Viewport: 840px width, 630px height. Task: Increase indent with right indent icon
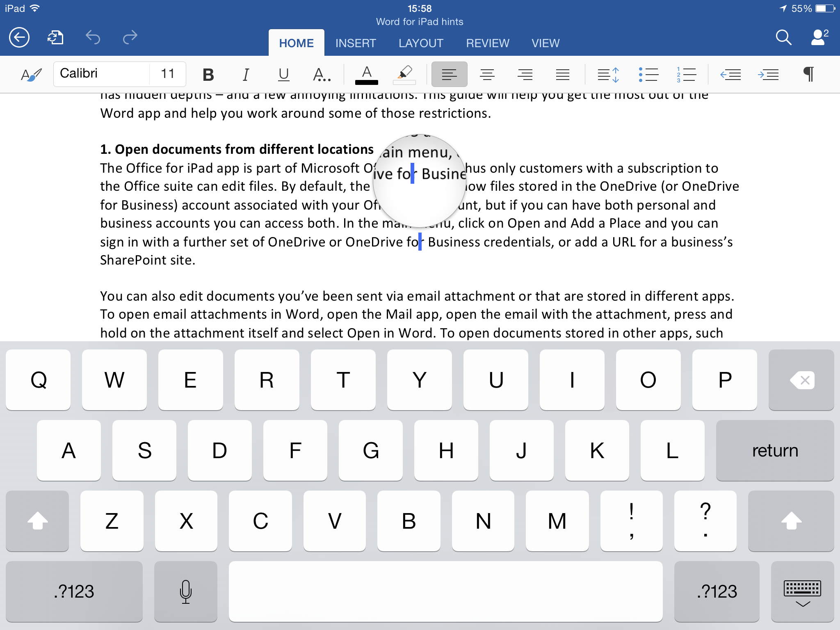[x=768, y=75]
